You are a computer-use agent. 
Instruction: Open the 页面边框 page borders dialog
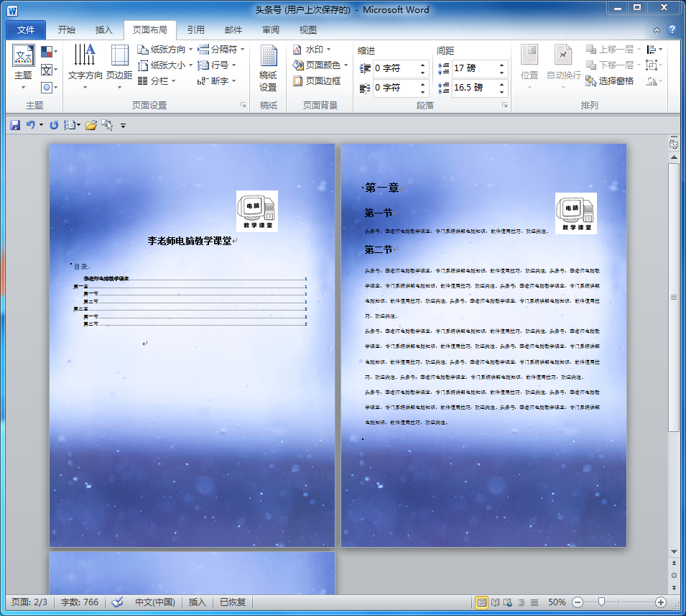click(x=317, y=81)
